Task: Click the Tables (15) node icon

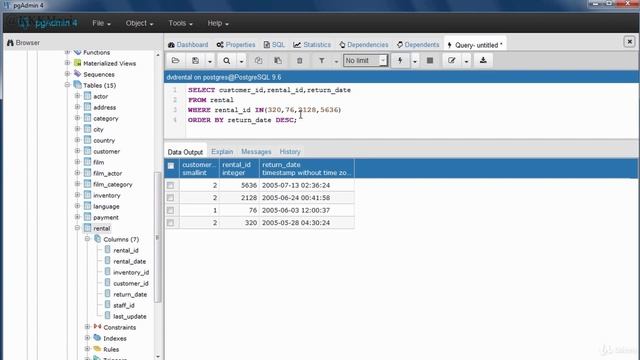Action: point(78,85)
